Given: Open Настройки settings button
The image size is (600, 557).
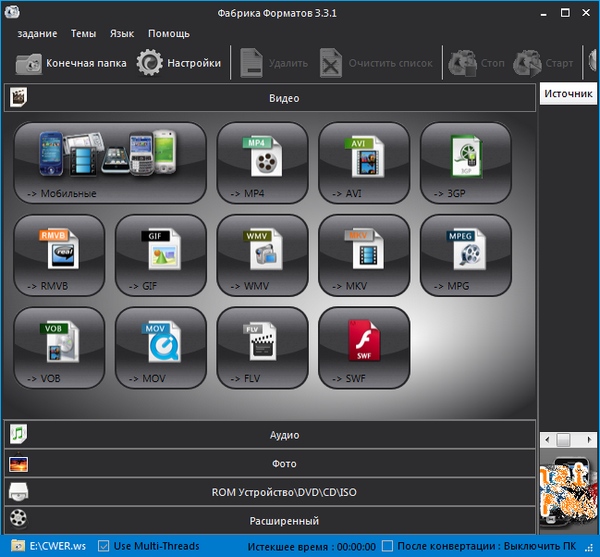Looking at the screenshot, I should pos(180,63).
